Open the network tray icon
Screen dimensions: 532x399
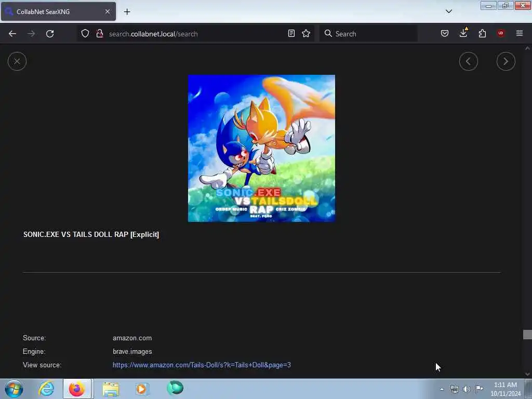click(x=454, y=389)
